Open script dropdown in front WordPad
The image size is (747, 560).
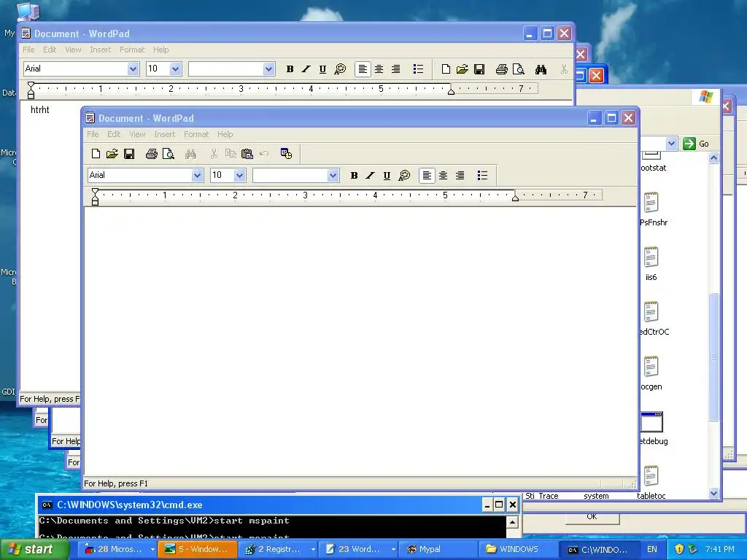click(x=333, y=175)
